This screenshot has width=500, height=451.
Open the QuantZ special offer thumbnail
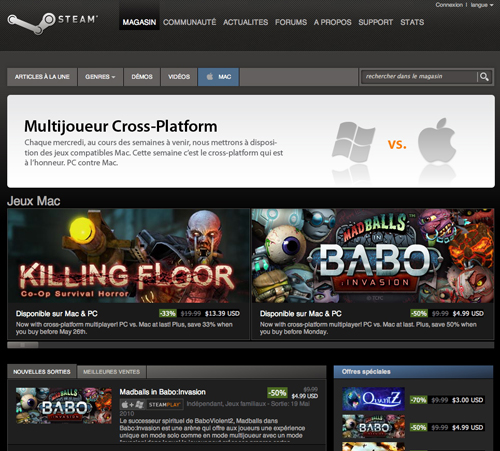click(x=373, y=399)
